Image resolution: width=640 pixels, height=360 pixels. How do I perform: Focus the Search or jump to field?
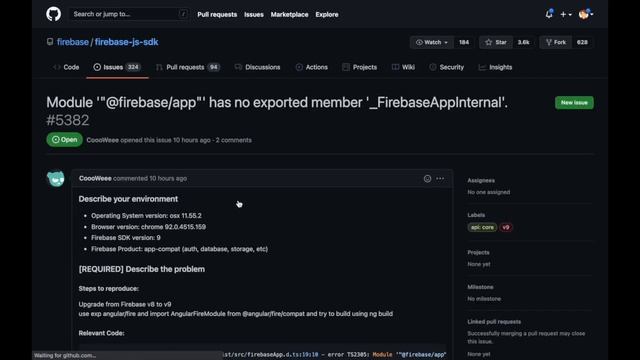tap(128, 14)
